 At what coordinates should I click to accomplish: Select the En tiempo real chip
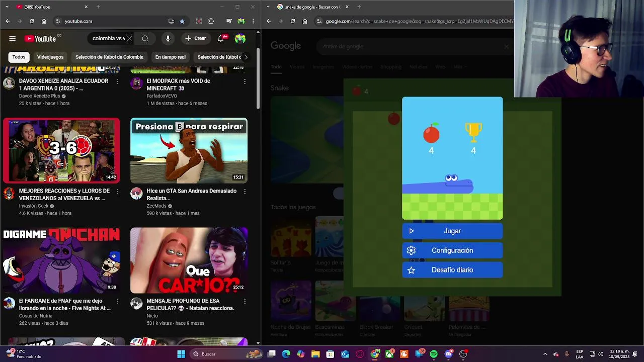pyautogui.click(x=170, y=57)
